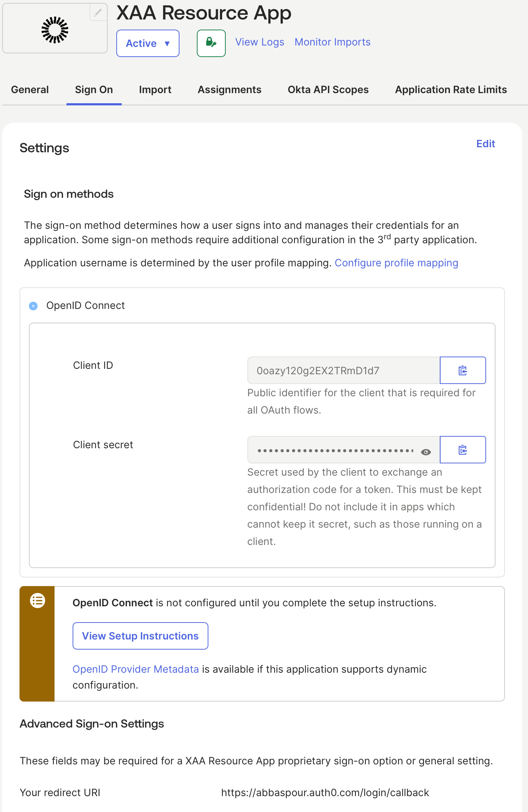Copy the Client ID to clipboard
The image size is (528, 812).
point(463,370)
